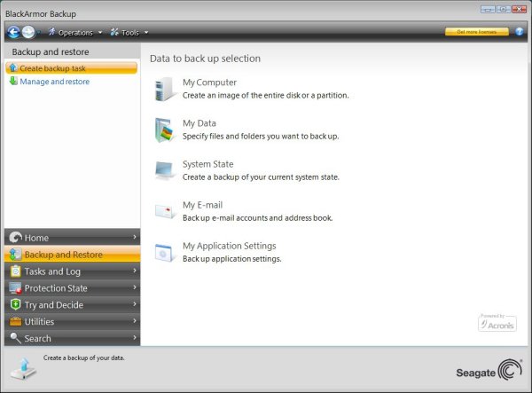Go back with the blue back arrow
This screenshot has width=532, height=393.
pyautogui.click(x=13, y=32)
